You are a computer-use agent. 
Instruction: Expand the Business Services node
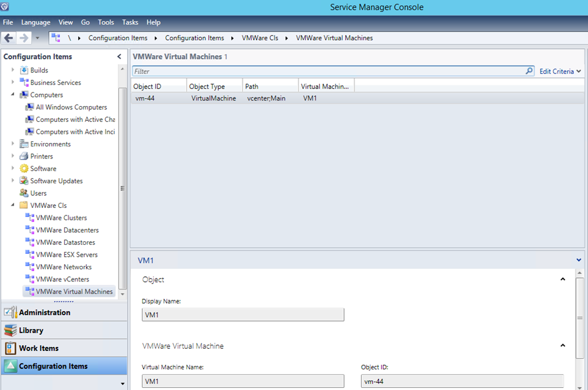click(13, 83)
